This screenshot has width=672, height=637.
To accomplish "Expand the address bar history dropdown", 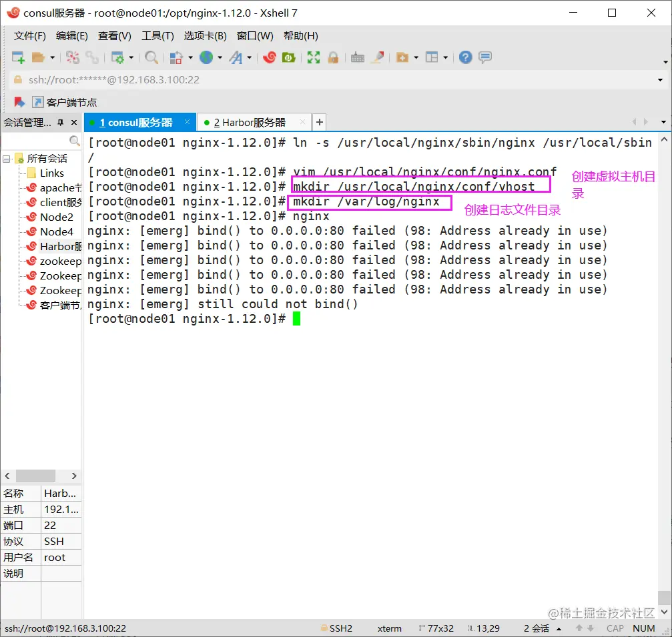I will coord(660,80).
